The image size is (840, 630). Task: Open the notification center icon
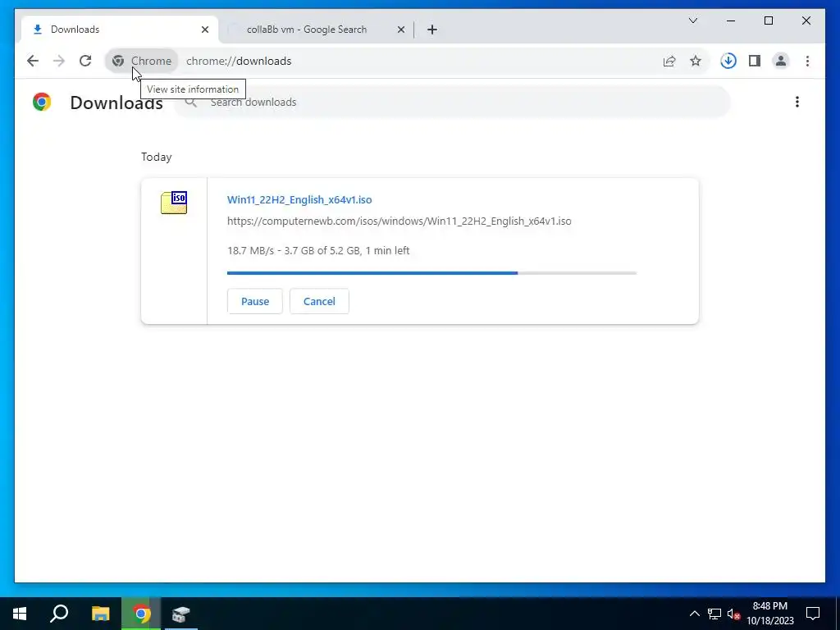pos(813,614)
